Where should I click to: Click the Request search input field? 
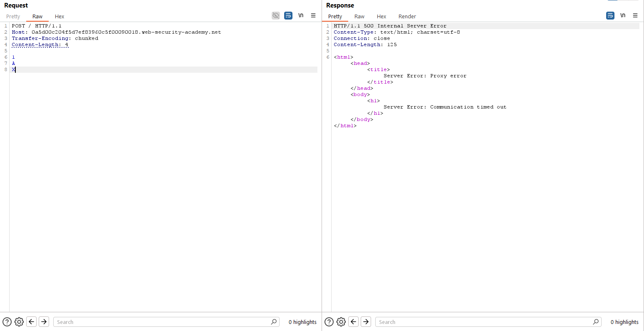pyautogui.click(x=162, y=322)
